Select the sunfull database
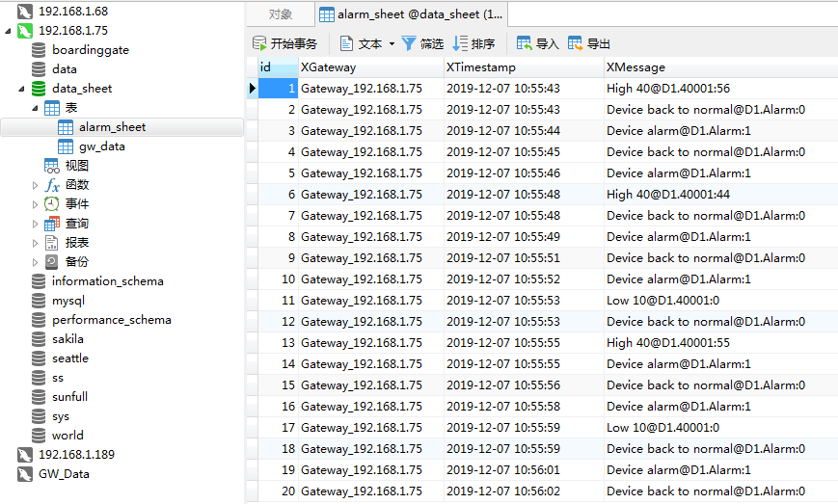 click(x=69, y=397)
